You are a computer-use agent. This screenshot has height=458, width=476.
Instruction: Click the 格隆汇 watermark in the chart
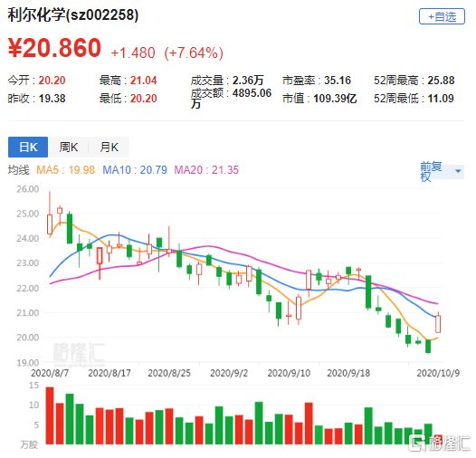click(x=79, y=352)
